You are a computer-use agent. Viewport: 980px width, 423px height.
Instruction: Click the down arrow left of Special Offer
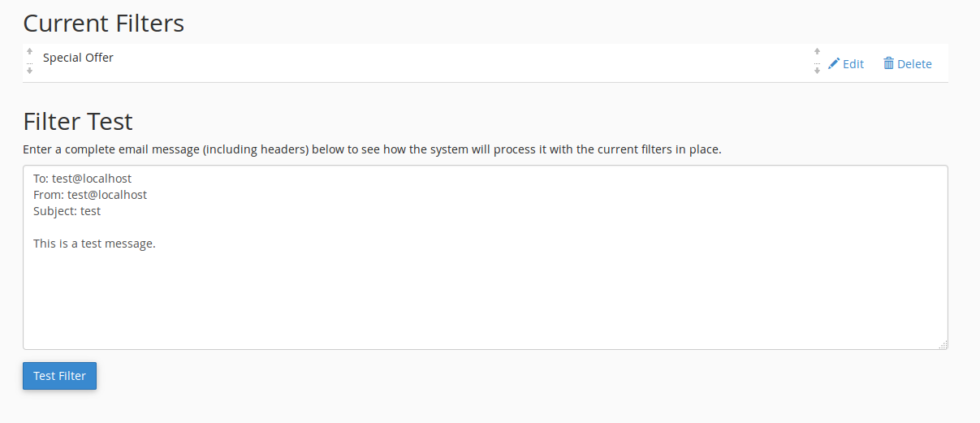pyautogui.click(x=30, y=71)
